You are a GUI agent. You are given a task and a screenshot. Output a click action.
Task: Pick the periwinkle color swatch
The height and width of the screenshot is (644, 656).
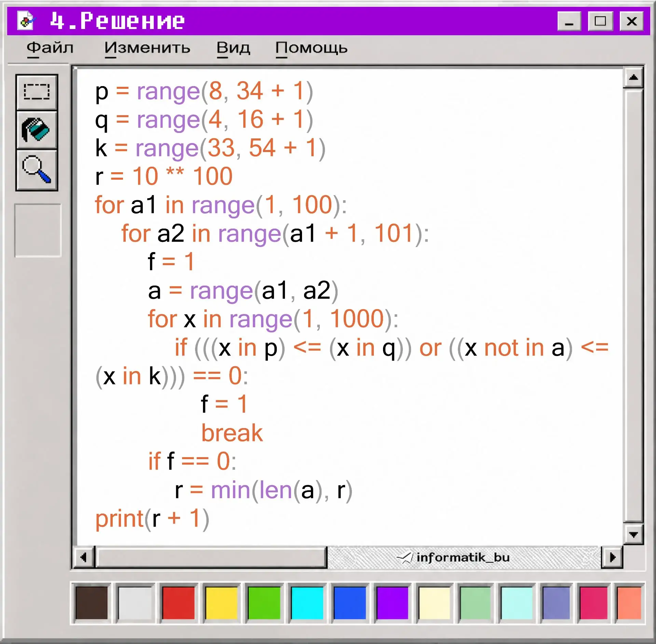pyautogui.click(x=556, y=603)
